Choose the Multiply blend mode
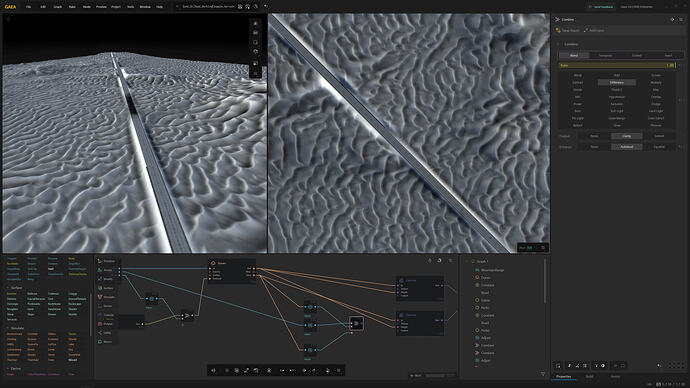 pos(656,82)
